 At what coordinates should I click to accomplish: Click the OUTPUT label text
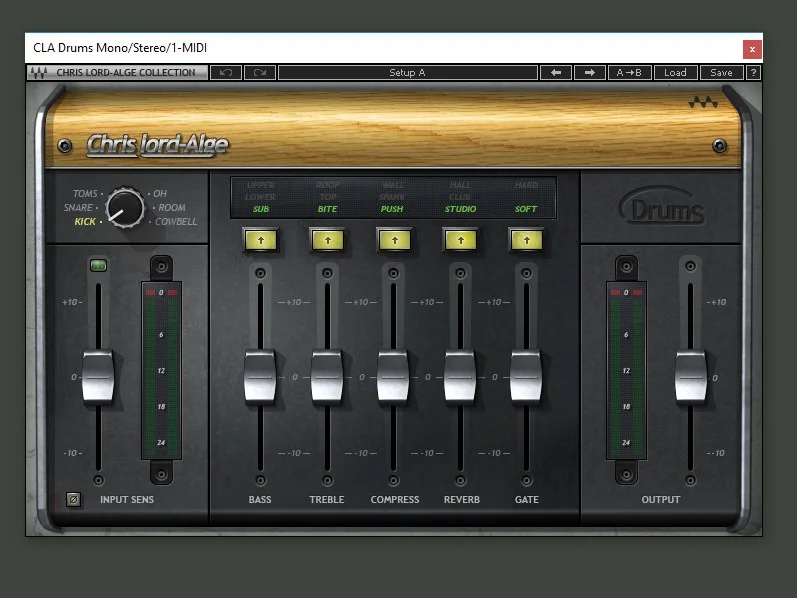pos(660,500)
